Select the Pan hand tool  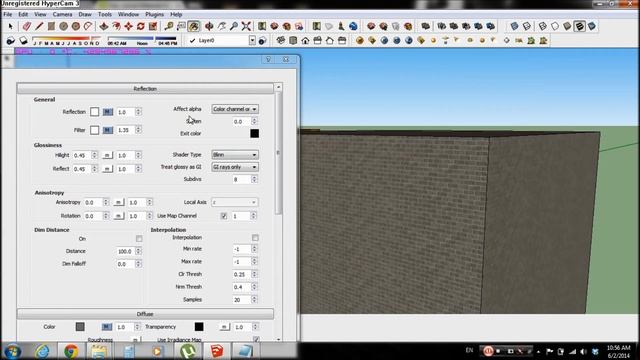pyautogui.click(x=221, y=27)
